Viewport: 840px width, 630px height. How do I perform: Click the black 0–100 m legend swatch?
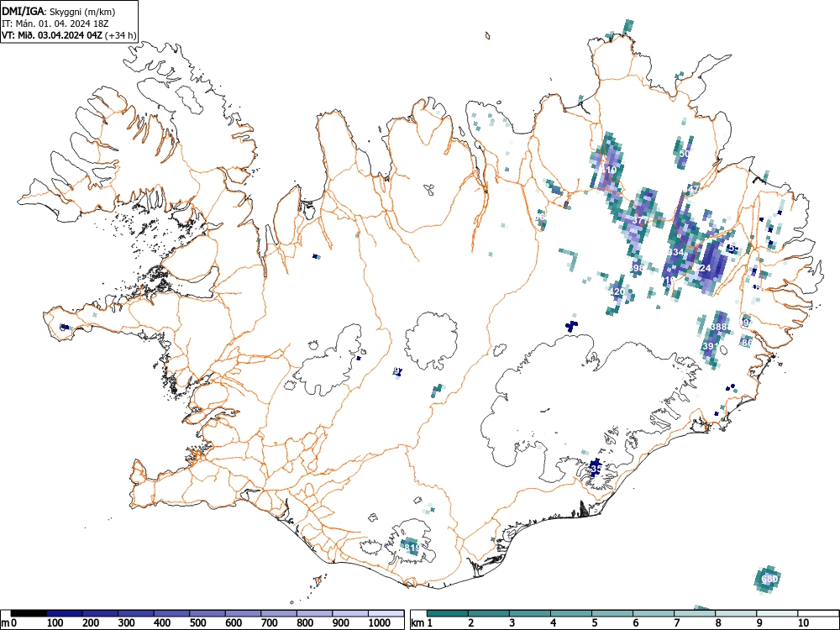[x=29, y=613]
